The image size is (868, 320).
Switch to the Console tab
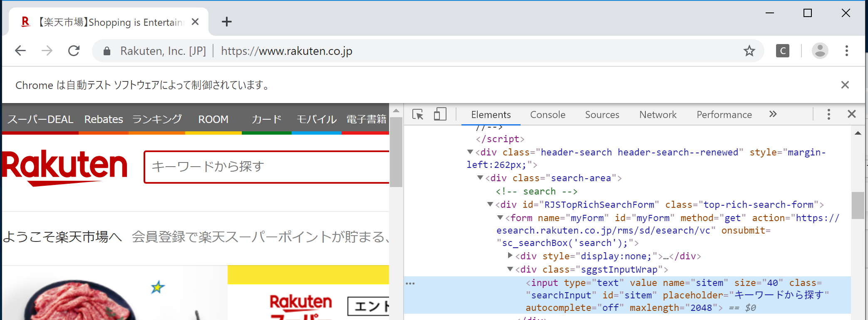[x=548, y=115]
